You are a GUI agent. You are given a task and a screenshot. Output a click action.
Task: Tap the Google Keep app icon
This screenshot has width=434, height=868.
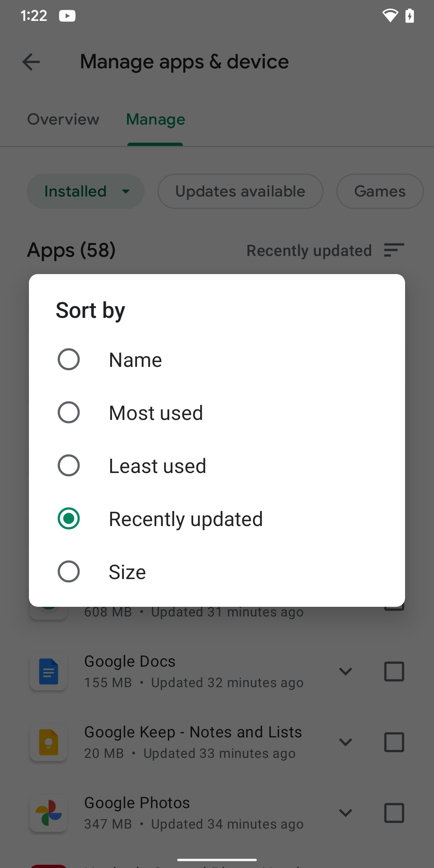point(48,742)
